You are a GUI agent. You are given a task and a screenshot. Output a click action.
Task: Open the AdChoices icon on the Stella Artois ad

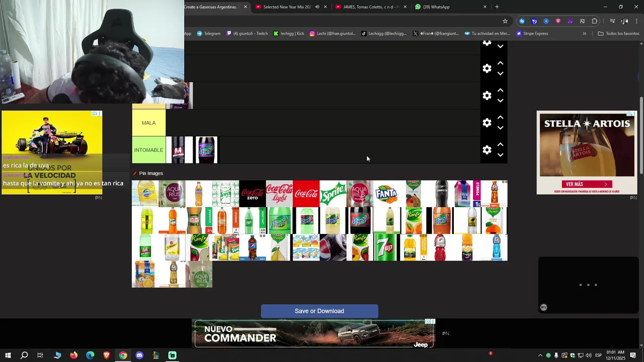pyautogui.click(x=629, y=114)
